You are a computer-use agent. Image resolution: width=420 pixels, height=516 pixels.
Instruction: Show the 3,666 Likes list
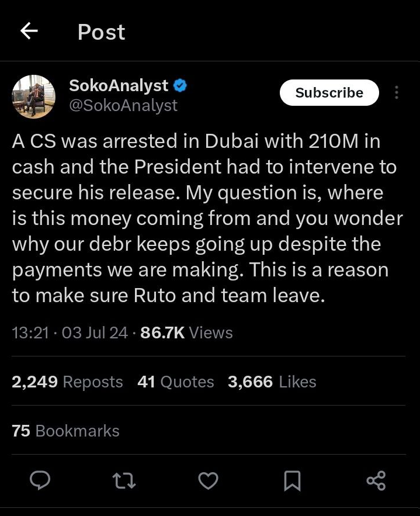pyautogui.click(x=272, y=382)
